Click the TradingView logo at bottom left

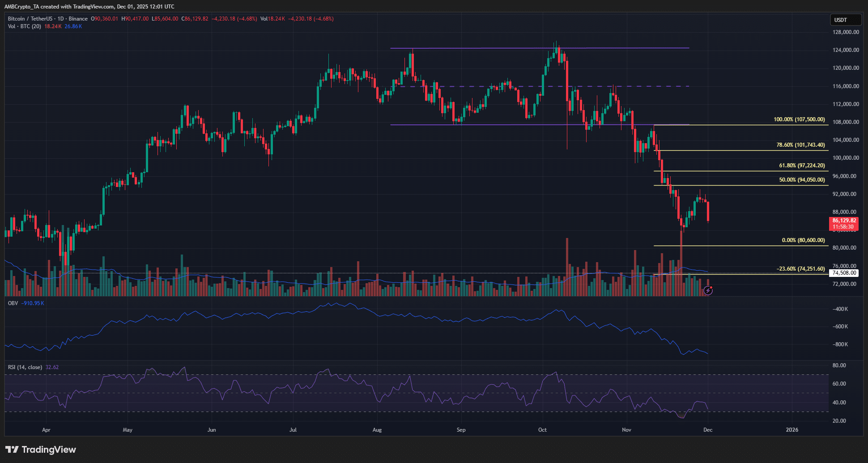coord(41,450)
